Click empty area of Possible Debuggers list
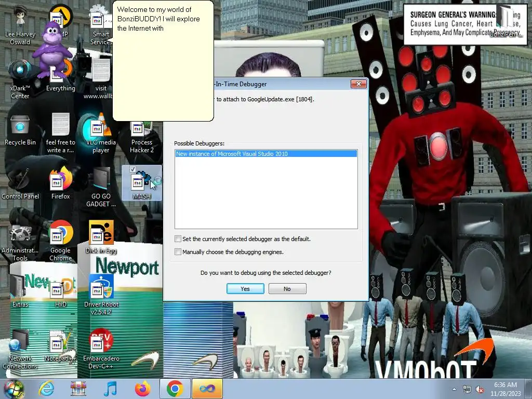 [266, 193]
